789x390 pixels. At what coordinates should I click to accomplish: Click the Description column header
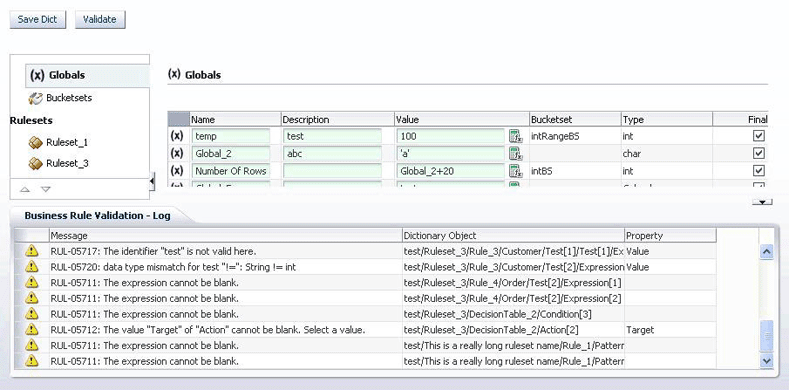[337, 119]
